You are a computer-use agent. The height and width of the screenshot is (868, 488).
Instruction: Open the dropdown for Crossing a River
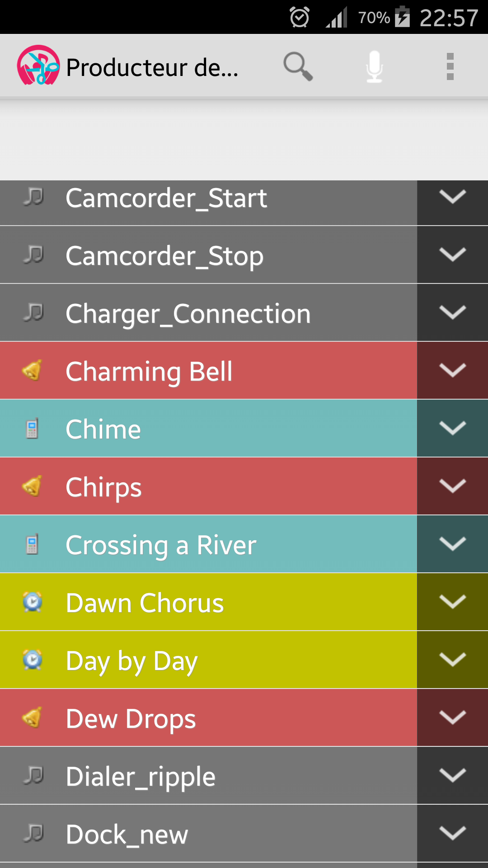[x=452, y=544]
